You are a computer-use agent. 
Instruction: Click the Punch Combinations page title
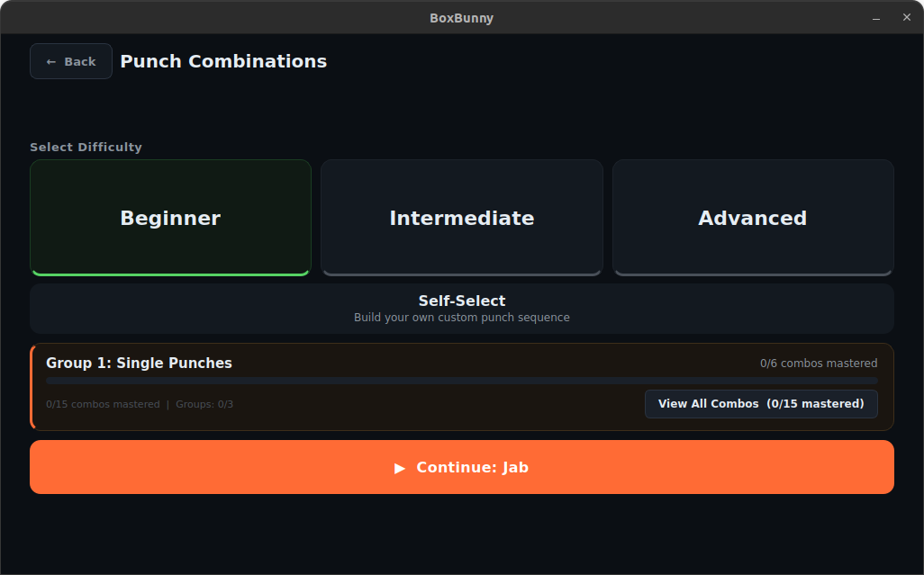[223, 62]
